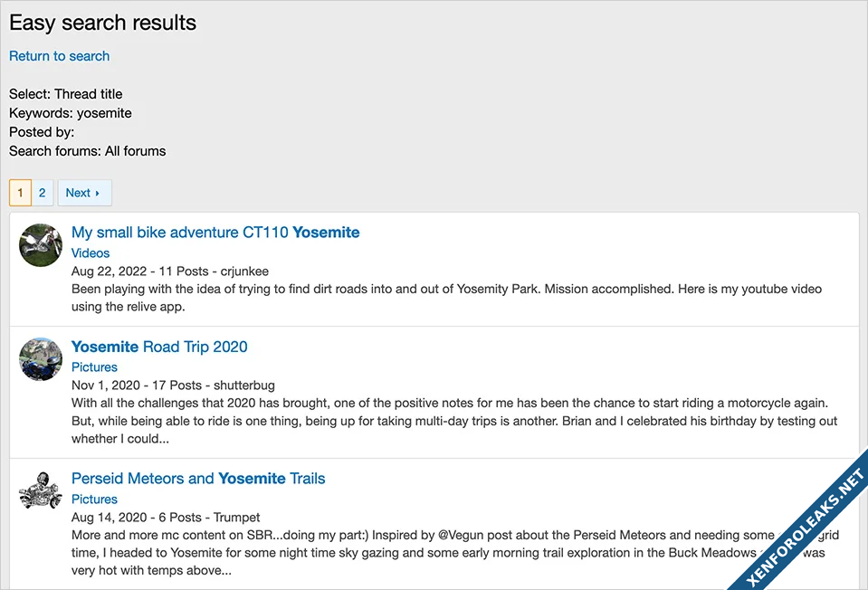Click avatar next to Yosemite Road Trip 2020

click(41, 359)
